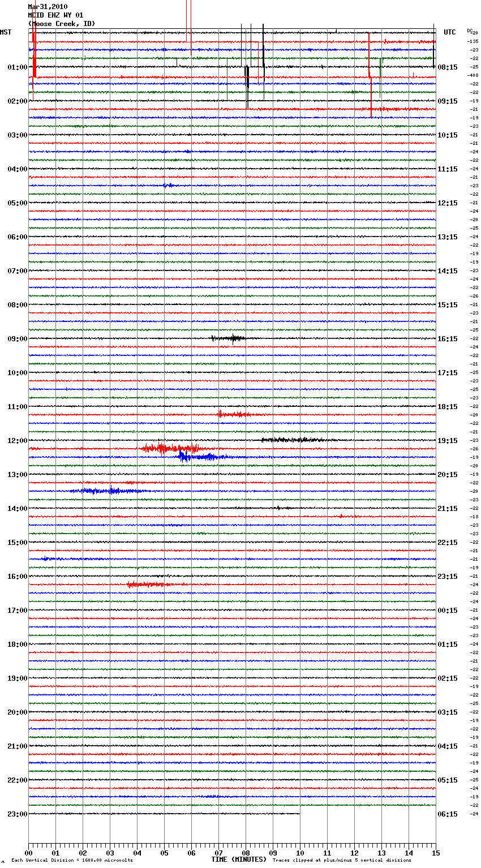Click the bottom minute-axis tick label "12"
This screenshot has width=481, height=868.
(x=354, y=853)
